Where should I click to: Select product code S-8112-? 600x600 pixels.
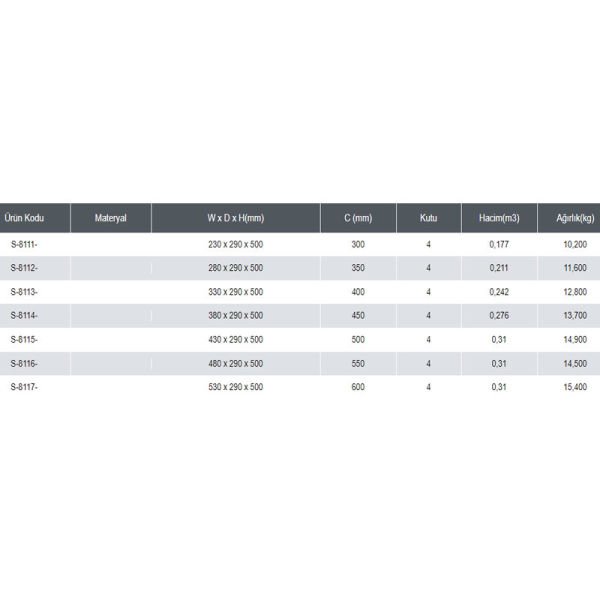[x=24, y=268]
